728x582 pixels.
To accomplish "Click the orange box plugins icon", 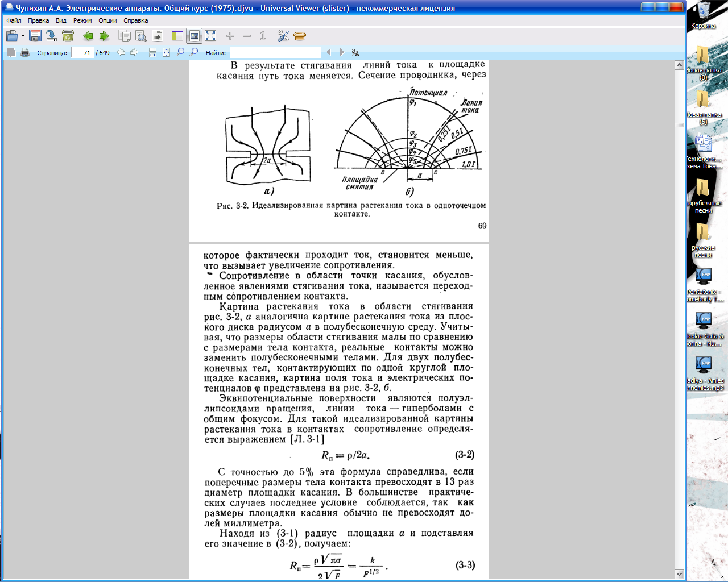I will (300, 36).
